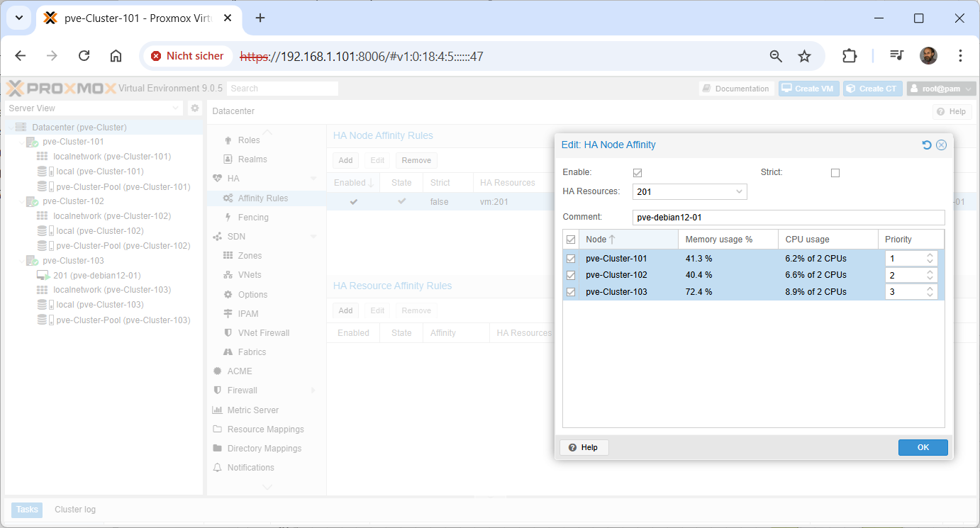Viewport: 980px width, 528px height.
Task: Open the browser home page icon
Action: (x=116, y=56)
